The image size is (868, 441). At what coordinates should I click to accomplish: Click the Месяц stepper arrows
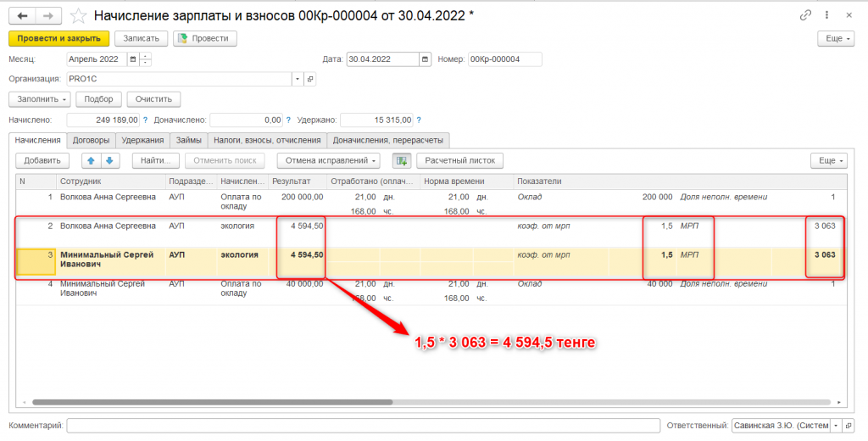pos(146,59)
